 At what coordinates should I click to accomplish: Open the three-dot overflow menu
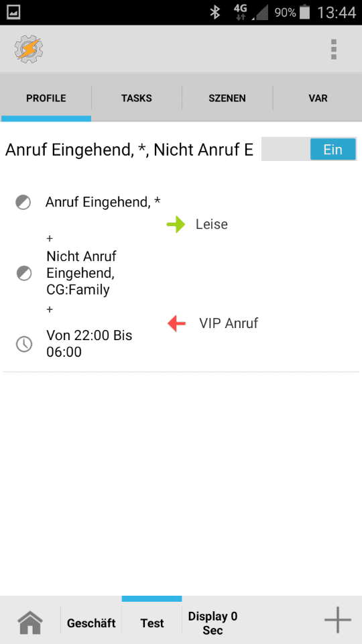pyautogui.click(x=334, y=50)
